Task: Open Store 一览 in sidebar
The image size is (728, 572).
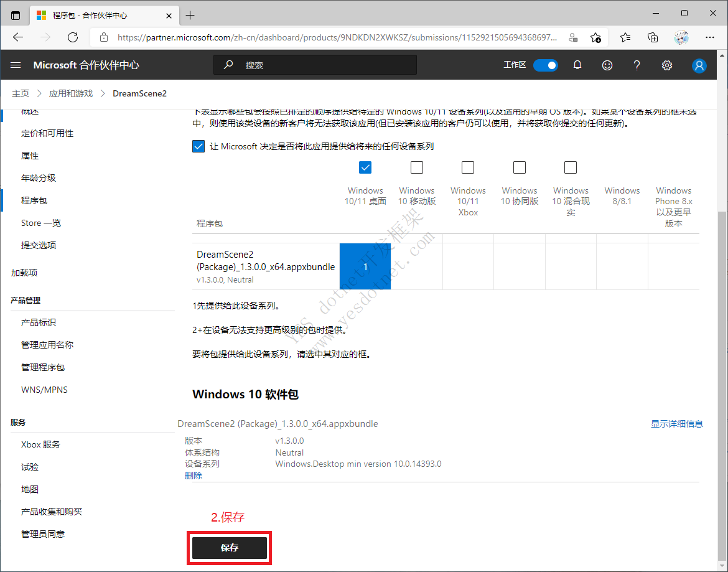Action: [x=41, y=223]
